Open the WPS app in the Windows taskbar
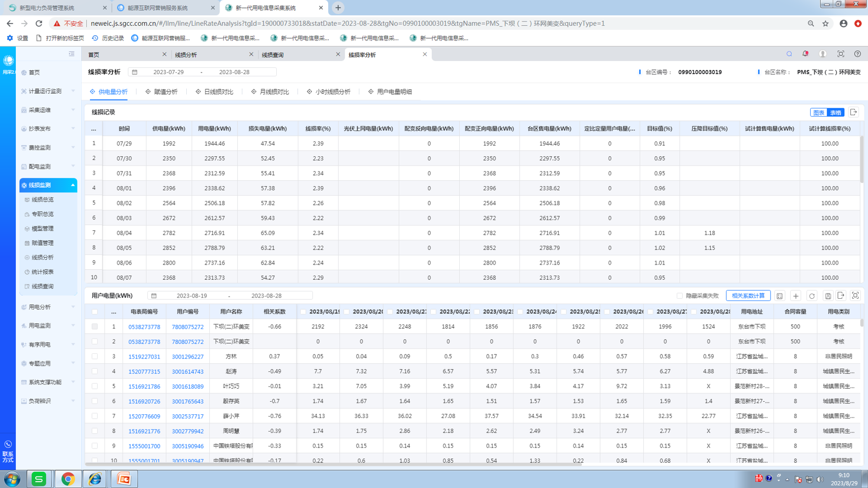Screen dimensions: 868x488 (x=39, y=479)
